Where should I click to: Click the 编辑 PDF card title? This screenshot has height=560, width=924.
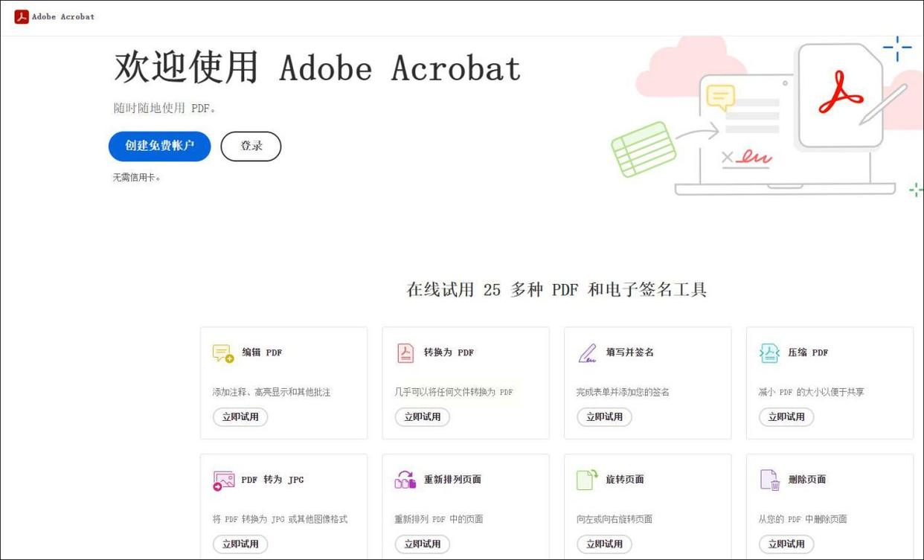[x=262, y=353]
